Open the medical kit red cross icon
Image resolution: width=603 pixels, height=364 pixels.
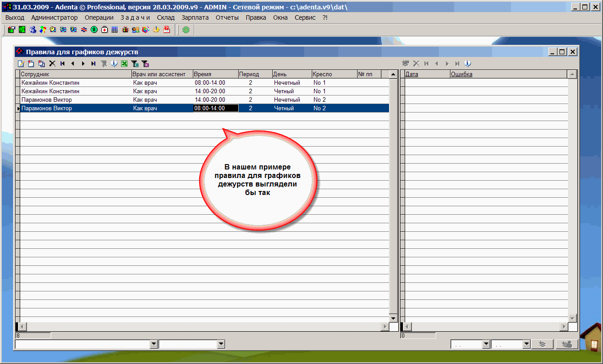click(105, 30)
